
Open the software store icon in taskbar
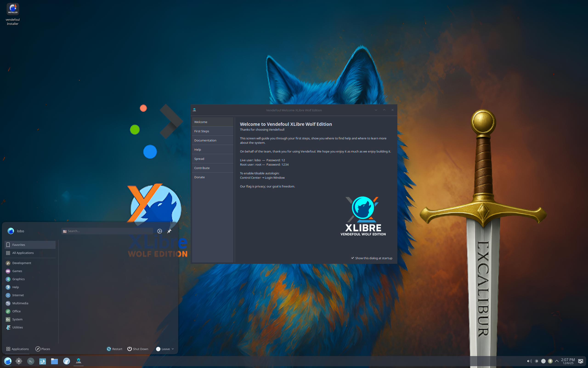(42, 361)
